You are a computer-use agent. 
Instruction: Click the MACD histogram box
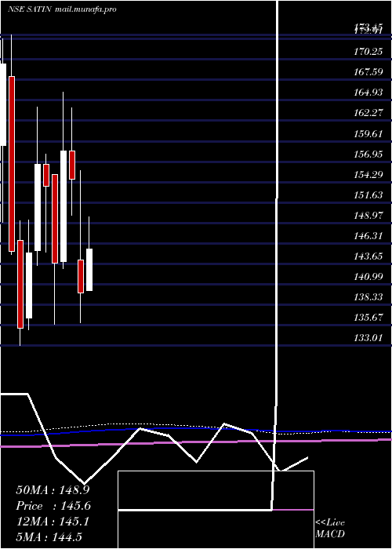[216, 510]
